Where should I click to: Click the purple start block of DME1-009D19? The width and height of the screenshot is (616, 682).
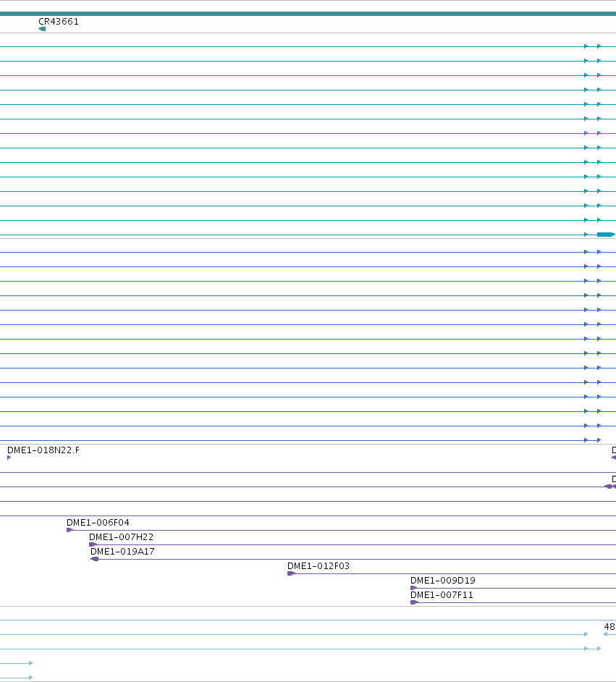414,588
